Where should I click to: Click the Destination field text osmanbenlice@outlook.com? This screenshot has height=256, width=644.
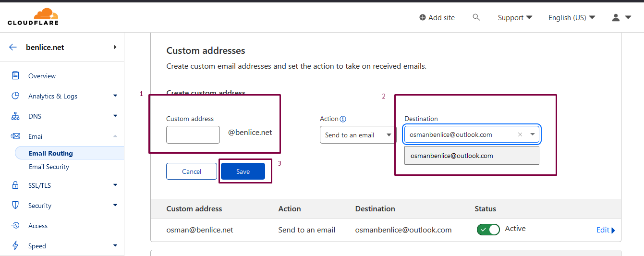point(451,134)
